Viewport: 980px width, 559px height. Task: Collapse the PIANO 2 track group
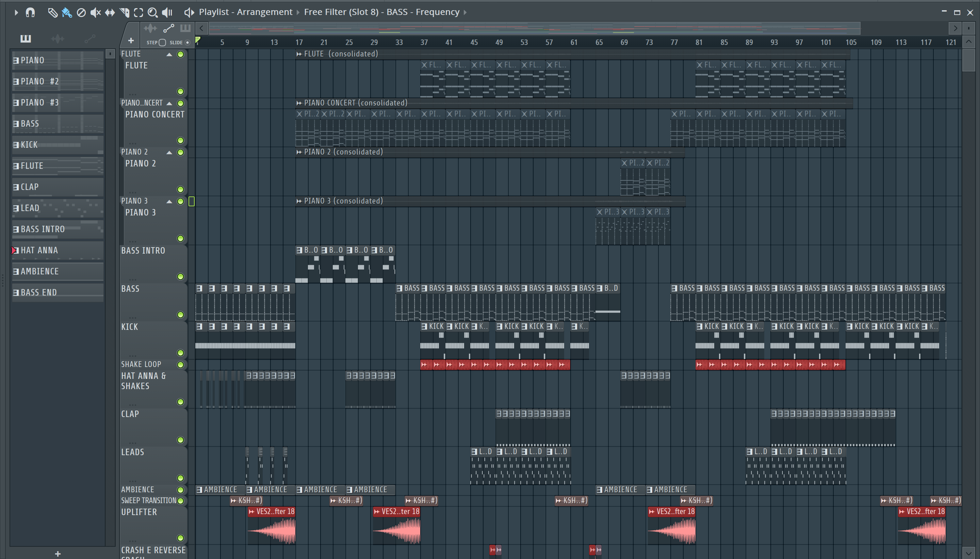[169, 153]
